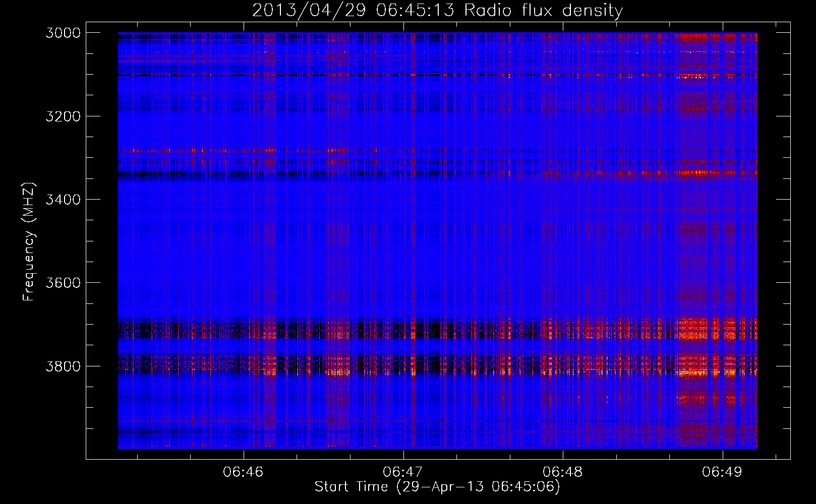816x504 pixels.
Task: Click the 3600 frequency tick label
Action: [63, 283]
